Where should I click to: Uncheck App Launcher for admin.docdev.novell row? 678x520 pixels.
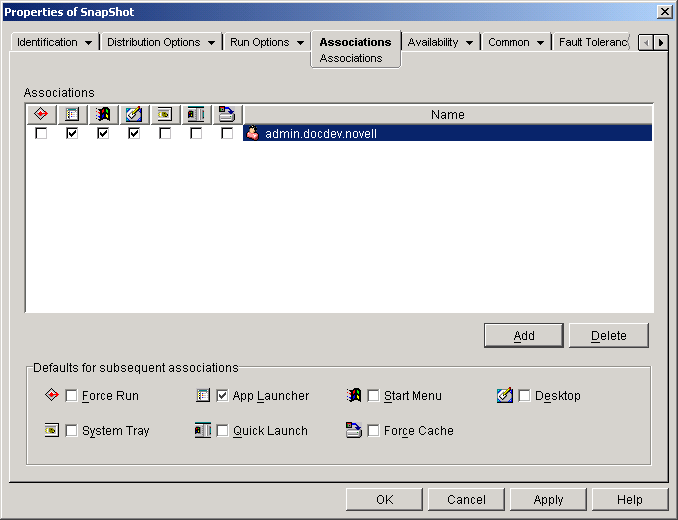pyautogui.click(x=72, y=134)
